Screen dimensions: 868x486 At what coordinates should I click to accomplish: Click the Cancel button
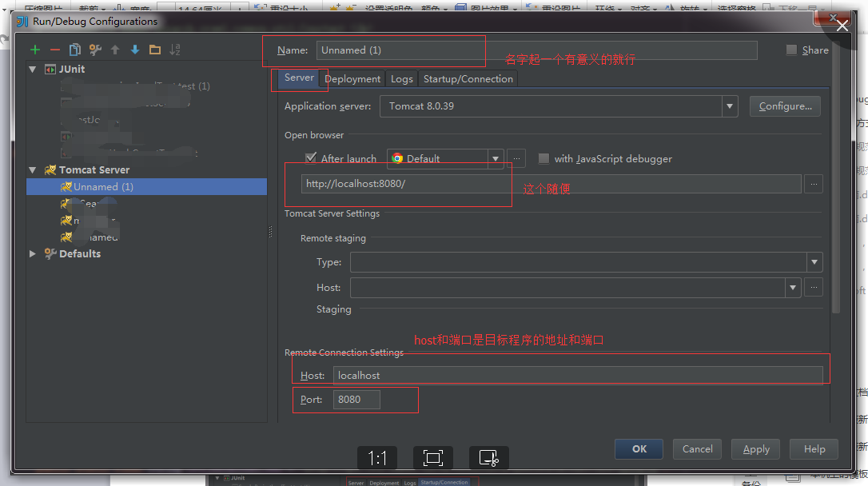(697, 449)
